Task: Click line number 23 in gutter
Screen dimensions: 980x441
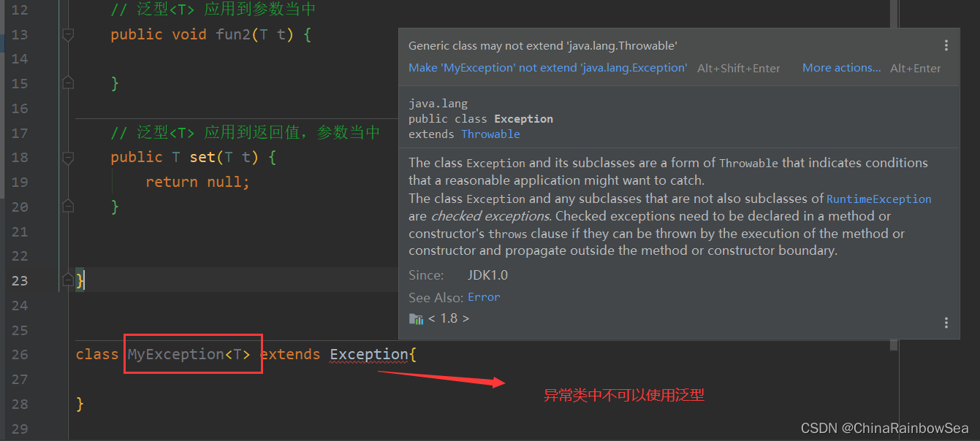Action: point(20,280)
